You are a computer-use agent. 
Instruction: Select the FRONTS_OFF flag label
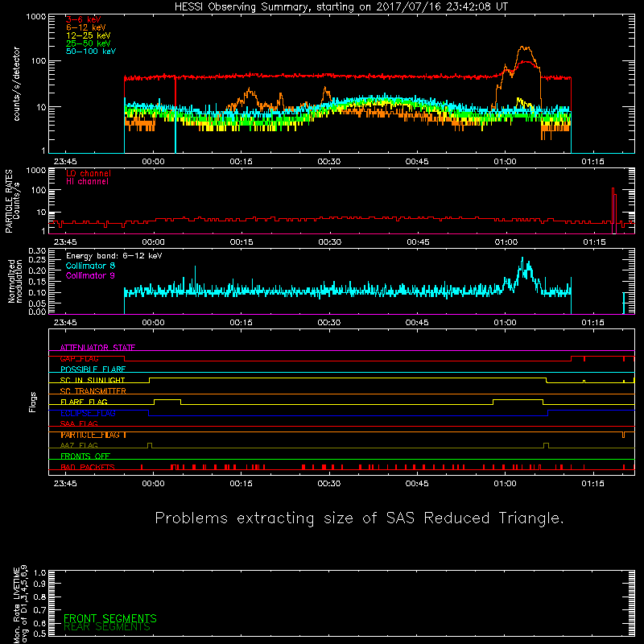85,456
